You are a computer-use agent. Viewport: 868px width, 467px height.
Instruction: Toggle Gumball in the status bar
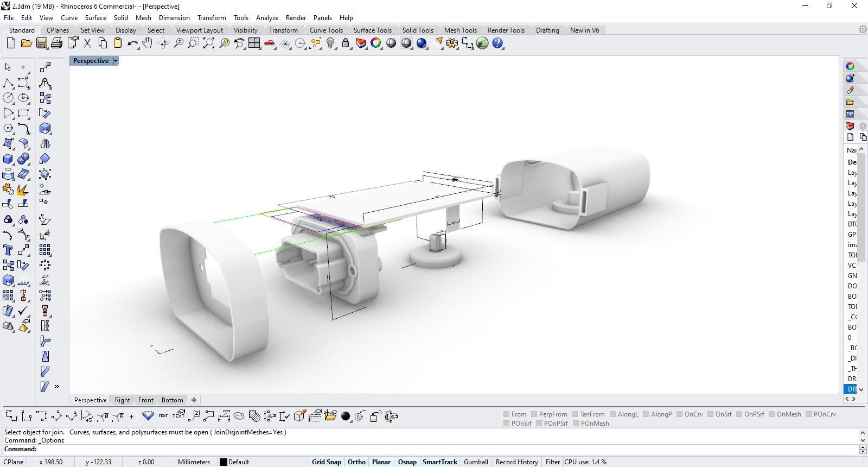(x=476, y=462)
